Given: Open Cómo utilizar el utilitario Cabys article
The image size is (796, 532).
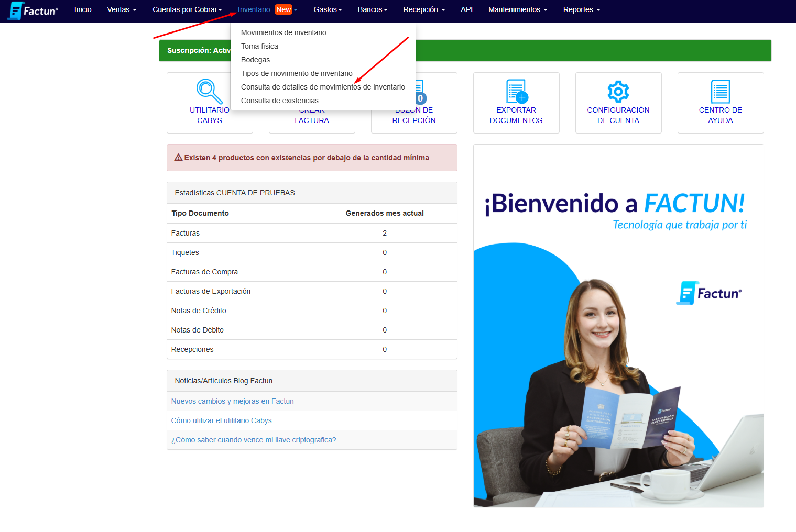Looking at the screenshot, I should [221, 420].
